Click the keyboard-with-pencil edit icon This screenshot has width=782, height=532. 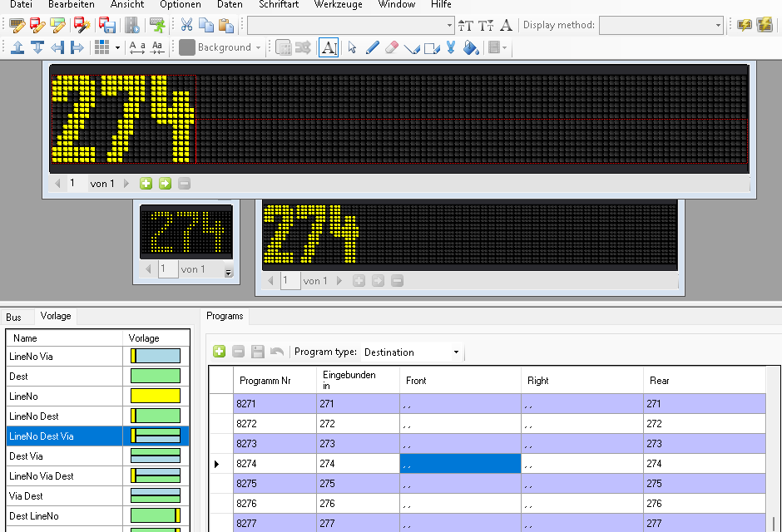[x=17, y=25]
